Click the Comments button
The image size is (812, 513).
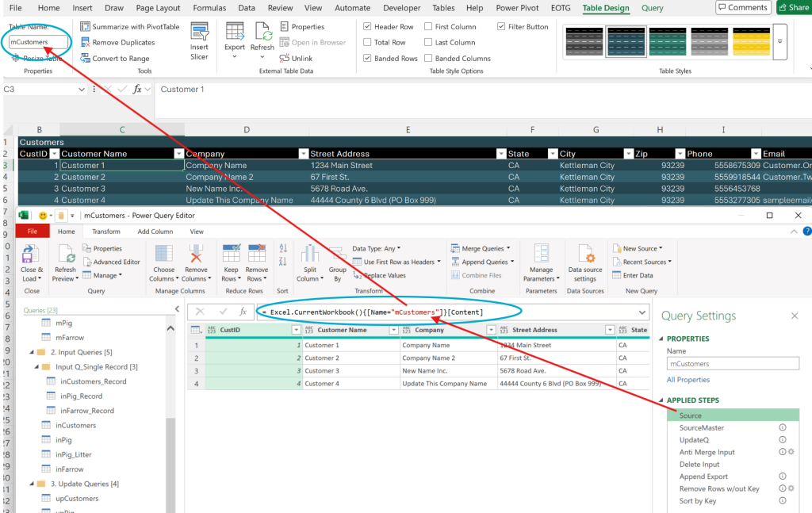[743, 7]
